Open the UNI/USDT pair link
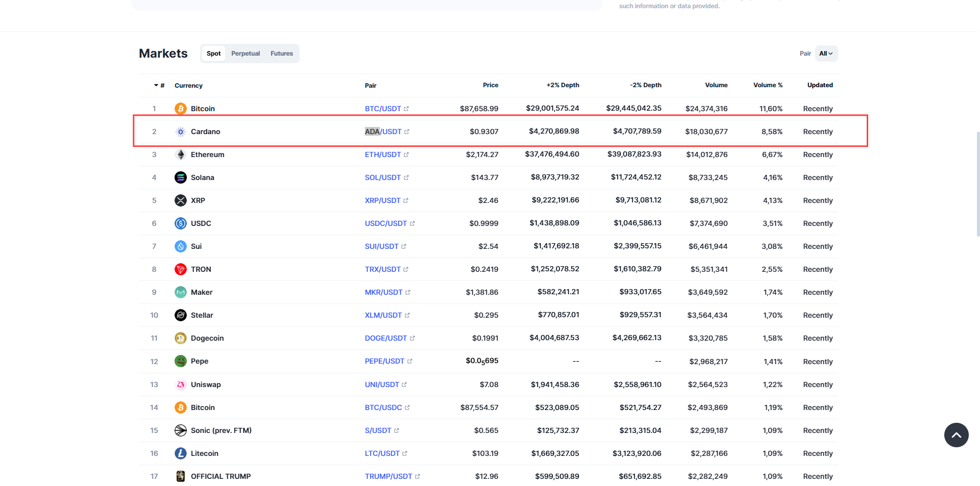The width and height of the screenshot is (980, 486). pos(382,385)
